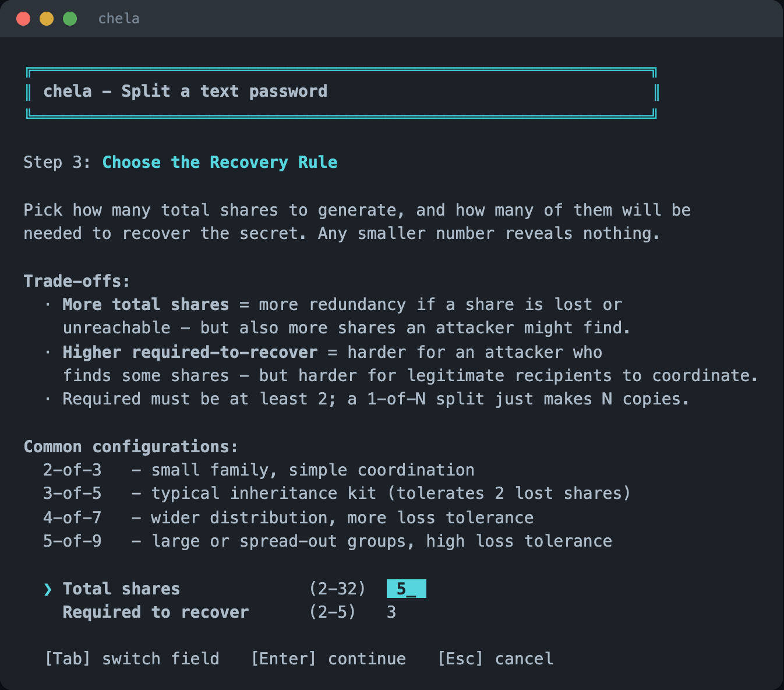Click the Required must be at least 2 bullet

pos(367,399)
